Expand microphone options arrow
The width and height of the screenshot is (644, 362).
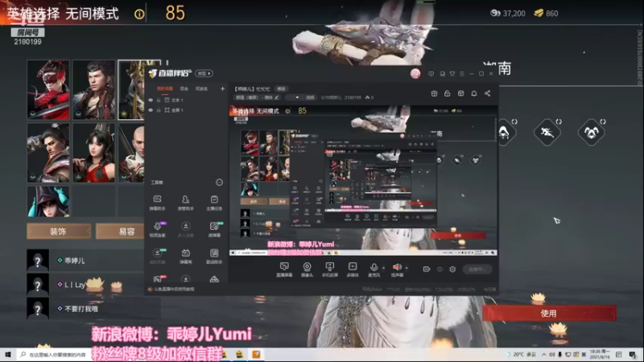pos(384,268)
